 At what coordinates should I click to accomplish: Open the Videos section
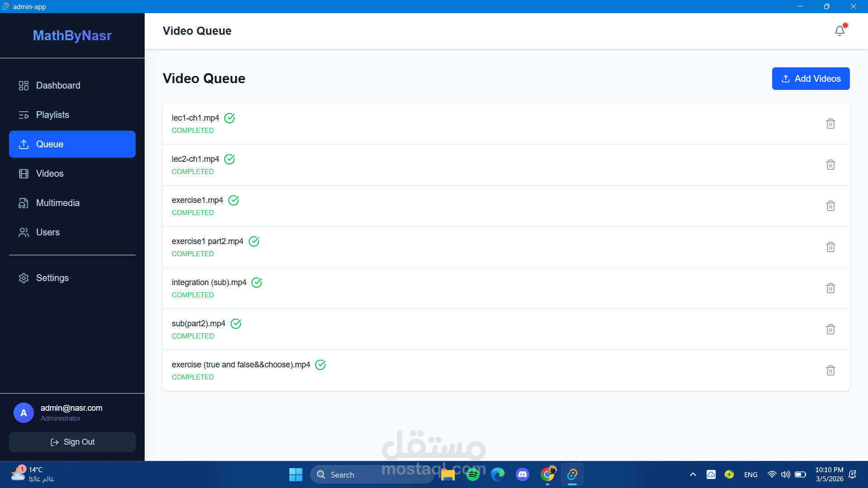pyautogui.click(x=50, y=174)
